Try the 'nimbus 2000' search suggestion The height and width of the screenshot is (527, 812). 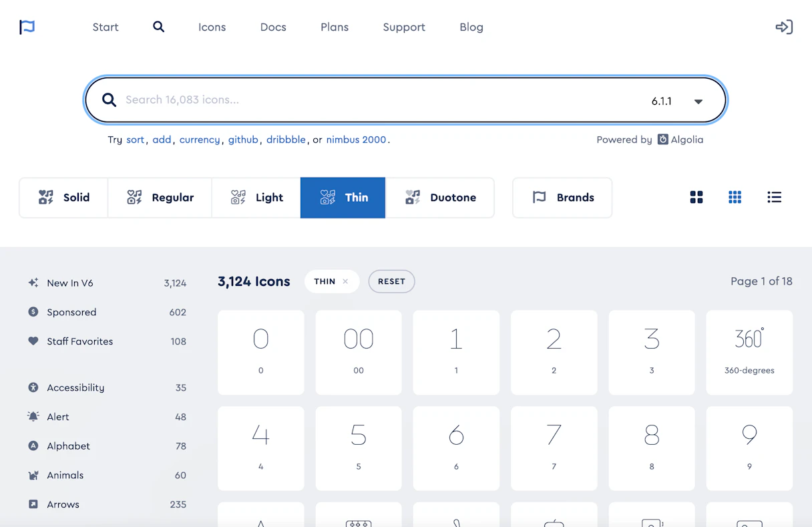click(x=357, y=140)
